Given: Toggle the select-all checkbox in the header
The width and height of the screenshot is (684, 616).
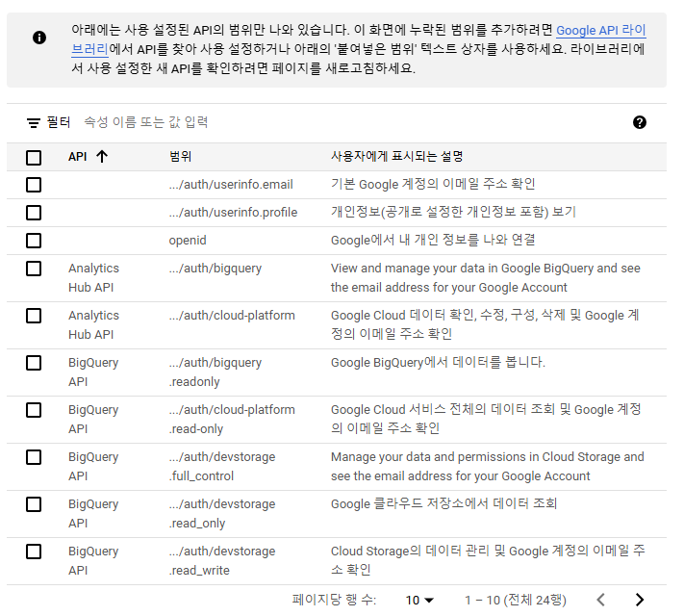Looking at the screenshot, I should click(x=34, y=157).
